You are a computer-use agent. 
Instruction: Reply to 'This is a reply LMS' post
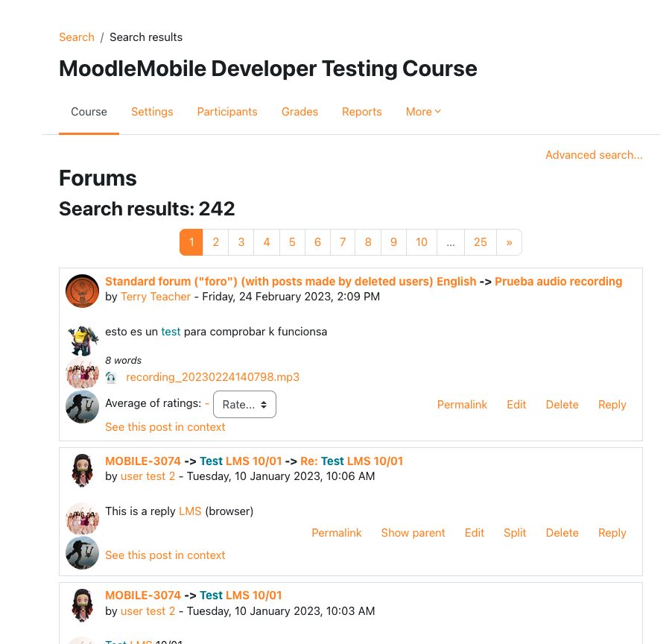click(612, 533)
